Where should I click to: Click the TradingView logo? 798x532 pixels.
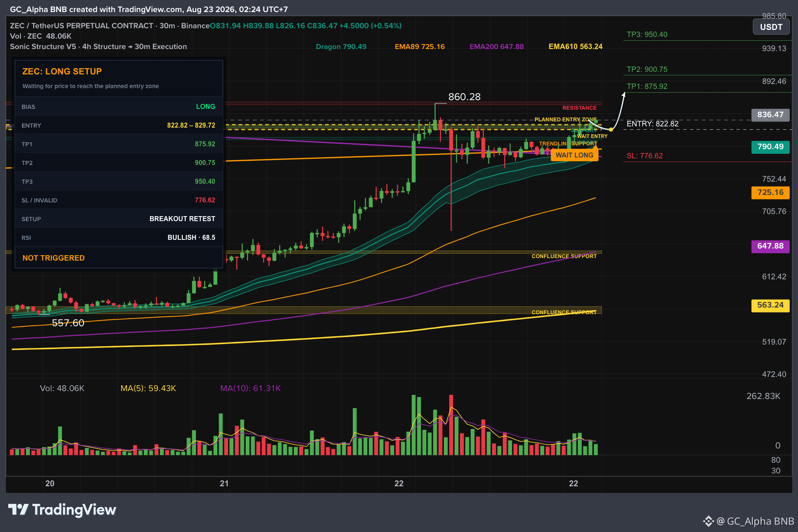click(62, 510)
